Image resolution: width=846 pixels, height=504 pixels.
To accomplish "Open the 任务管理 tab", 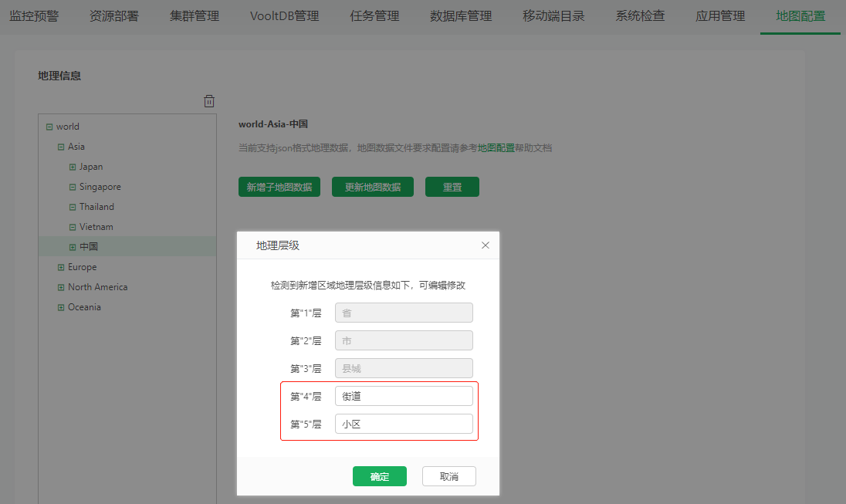I will [374, 16].
